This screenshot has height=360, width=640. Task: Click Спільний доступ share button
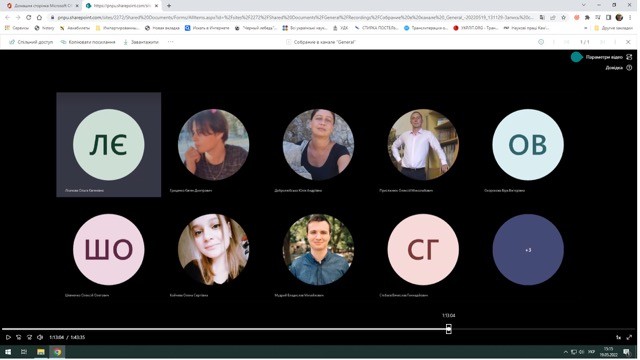click(31, 42)
